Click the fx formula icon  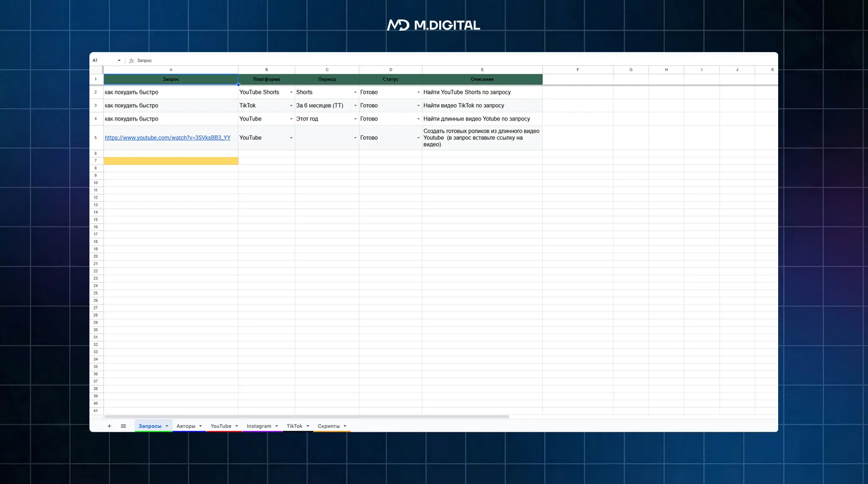tap(131, 61)
